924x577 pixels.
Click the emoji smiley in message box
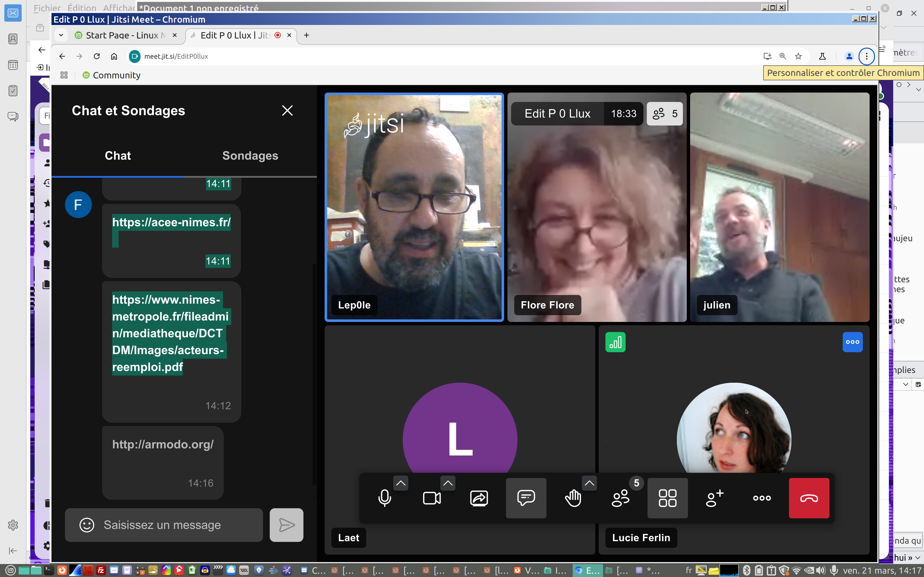[87, 525]
